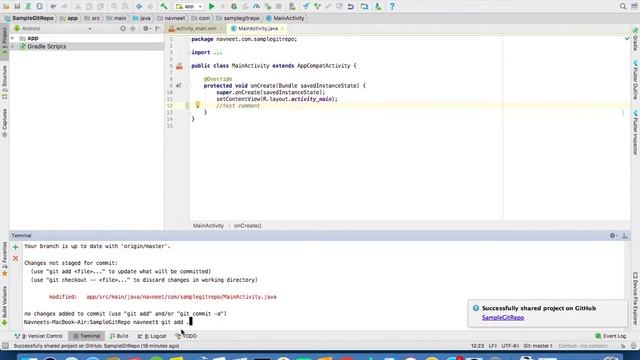Switch to the activity_main.xml tab
Viewport: 640px width, 360px height.
tap(196, 29)
